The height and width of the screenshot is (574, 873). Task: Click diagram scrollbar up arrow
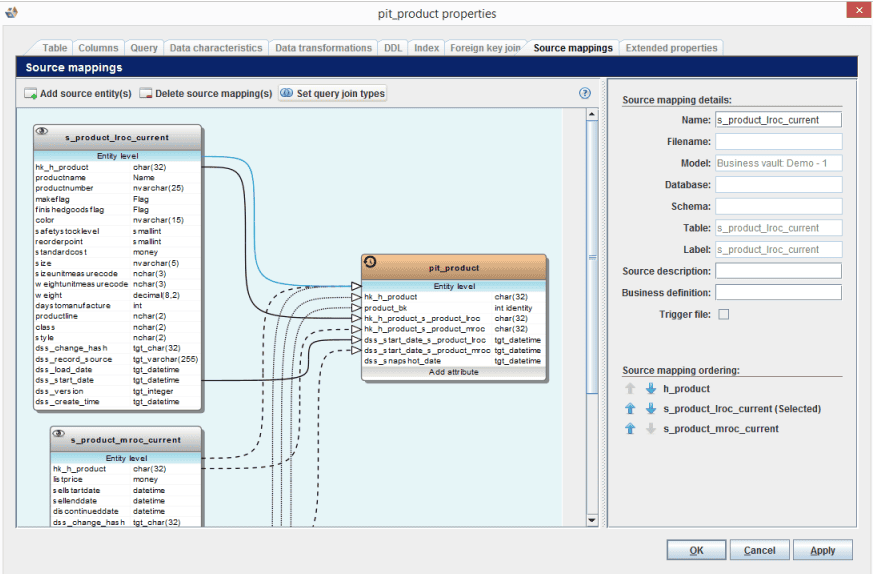[x=591, y=114]
